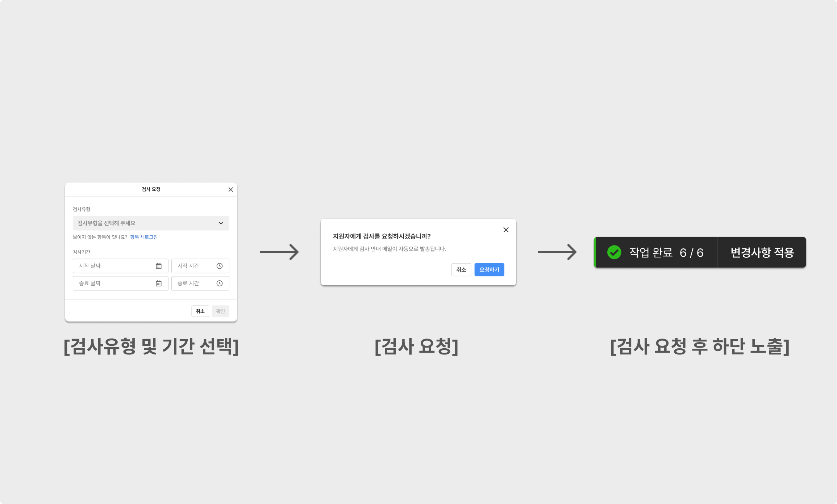Click the blue 요청하기 button
Image resolution: width=837 pixels, height=504 pixels.
coord(490,270)
